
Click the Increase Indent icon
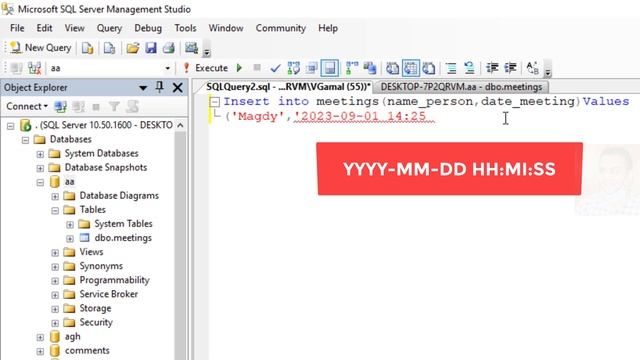coord(510,68)
